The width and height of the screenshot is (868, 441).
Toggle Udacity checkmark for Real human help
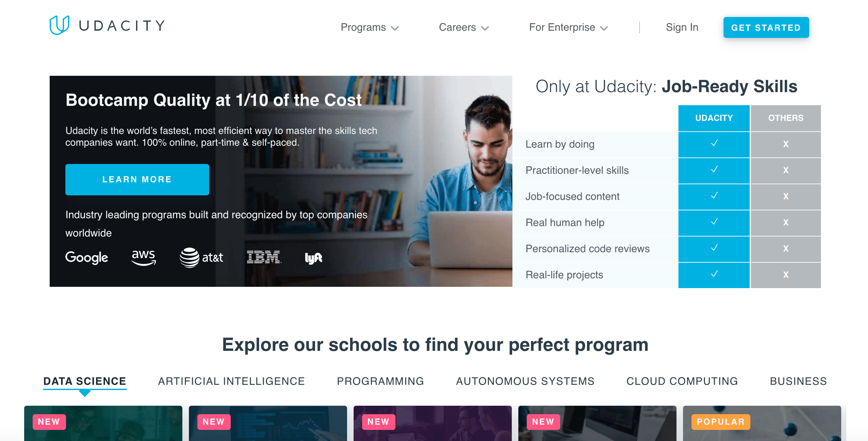click(714, 222)
